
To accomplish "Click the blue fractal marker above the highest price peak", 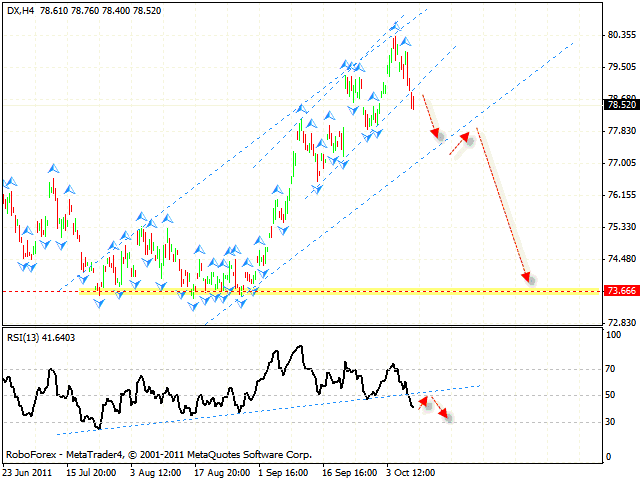I will (396, 26).
